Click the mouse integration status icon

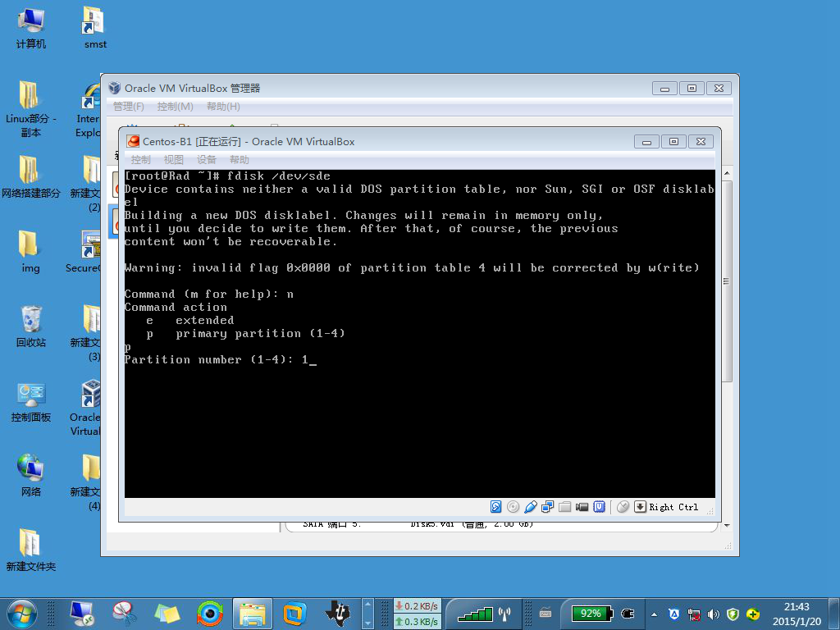click(623, 507)
